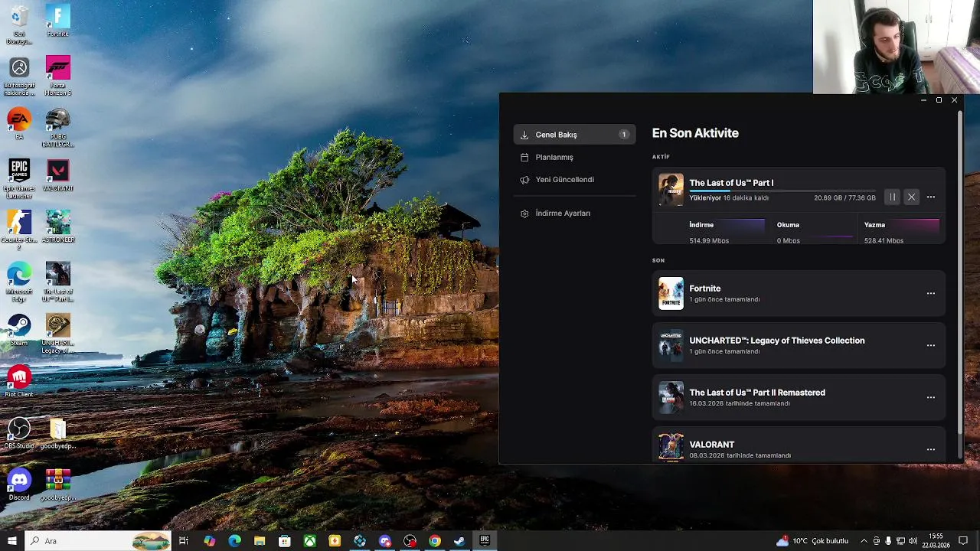Click Last of Us Part II Remastered thumbnail
Viewport: 980px width, 551px height.
tap(671, 397)
